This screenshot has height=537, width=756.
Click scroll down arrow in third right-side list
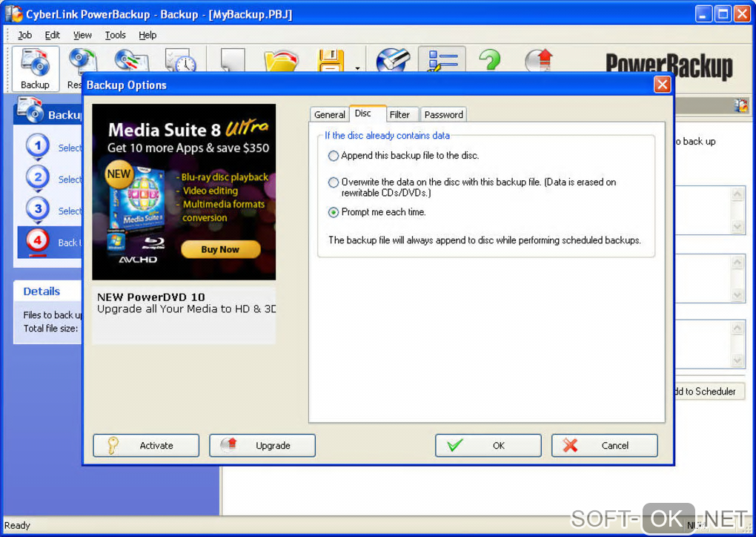pos(737,360)
